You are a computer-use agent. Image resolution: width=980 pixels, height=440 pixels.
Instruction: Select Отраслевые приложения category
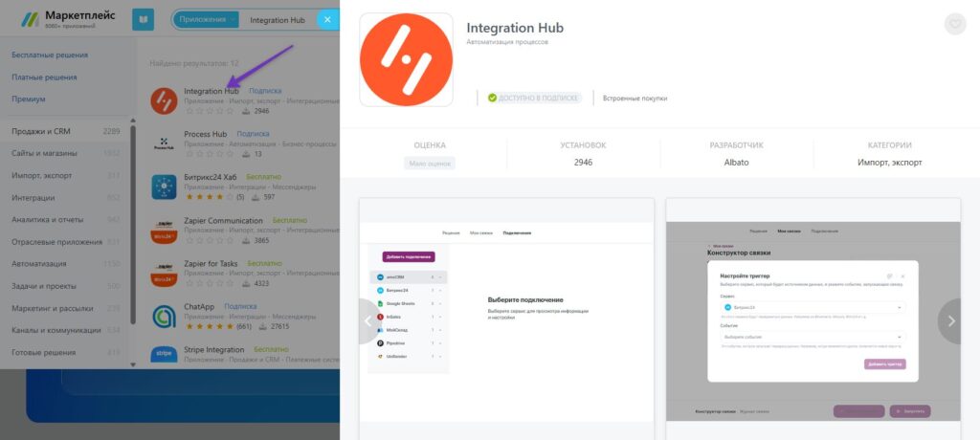click(x=65, y=242)
